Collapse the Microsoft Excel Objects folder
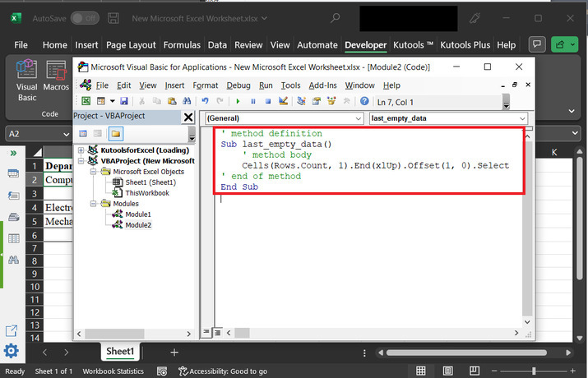The width and height of the screenshot is (588, 378). click(93, 172)
